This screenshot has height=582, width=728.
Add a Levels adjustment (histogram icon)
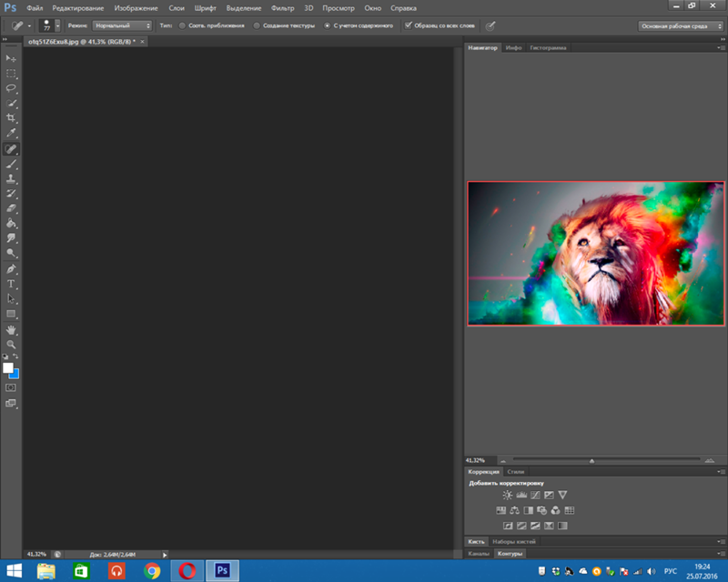(x=521, y=495)
